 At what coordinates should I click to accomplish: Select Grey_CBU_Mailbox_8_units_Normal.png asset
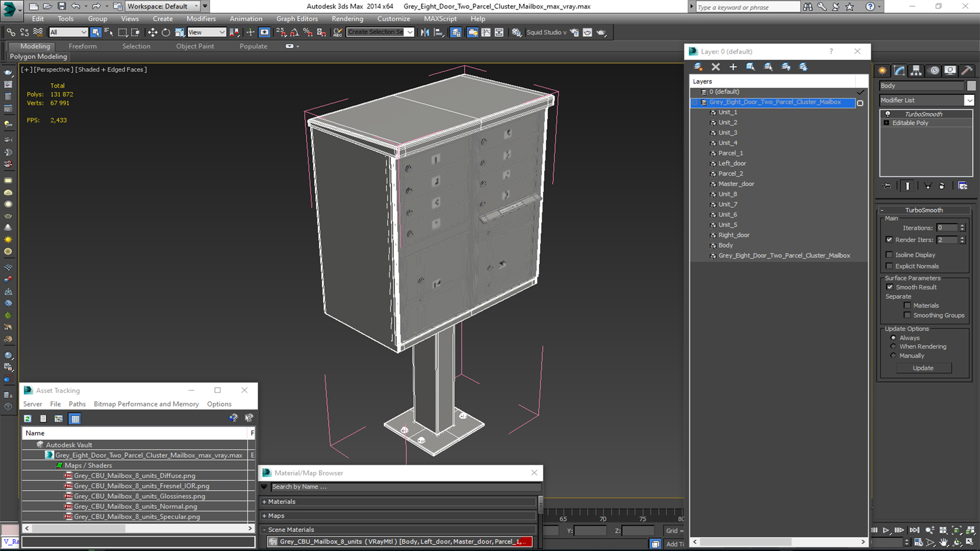[135, 506]
